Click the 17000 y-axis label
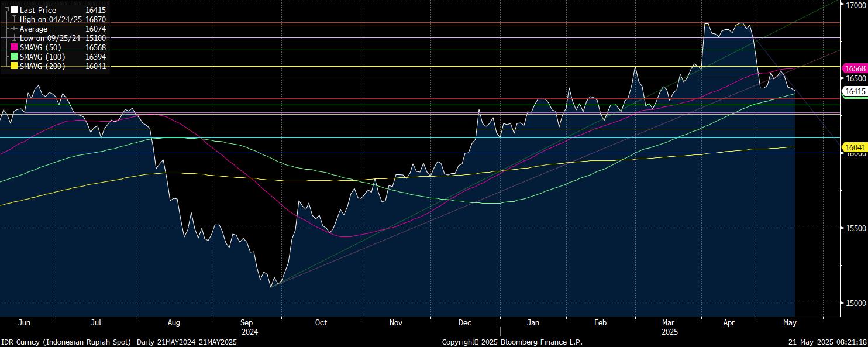Image resolution: width=868 pixels, height=347 pixels. (x=856, y=5)
